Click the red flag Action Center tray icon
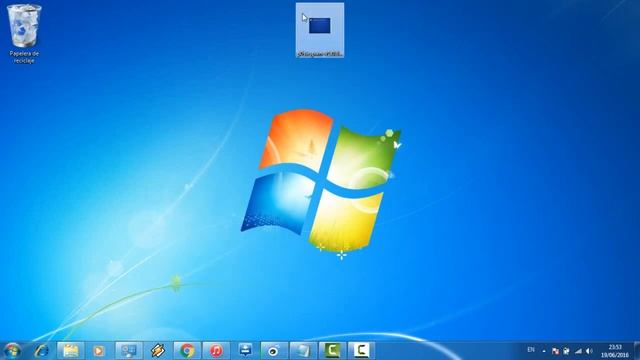The height and width of the screenshot is (360, 640). pyautogui.click(x=555, y=351)
